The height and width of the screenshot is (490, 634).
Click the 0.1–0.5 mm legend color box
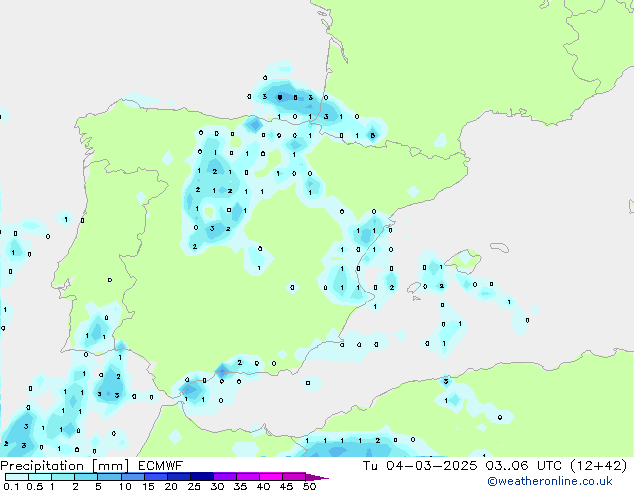pyautogui.click(x=17, y=477)
